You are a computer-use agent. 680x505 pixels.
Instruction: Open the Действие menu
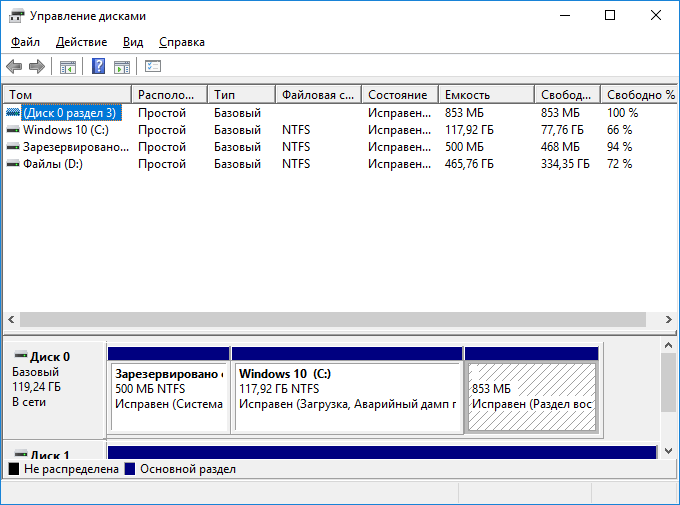(x=81, y=42)
